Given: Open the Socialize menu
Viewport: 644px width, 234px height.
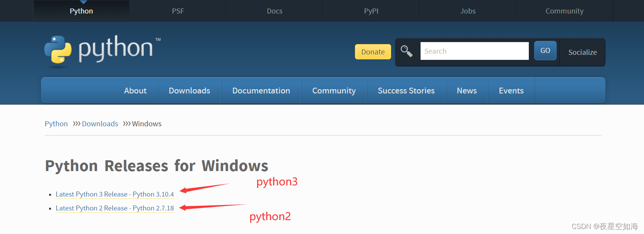Looking at the screenshot, I should point(582,52).
